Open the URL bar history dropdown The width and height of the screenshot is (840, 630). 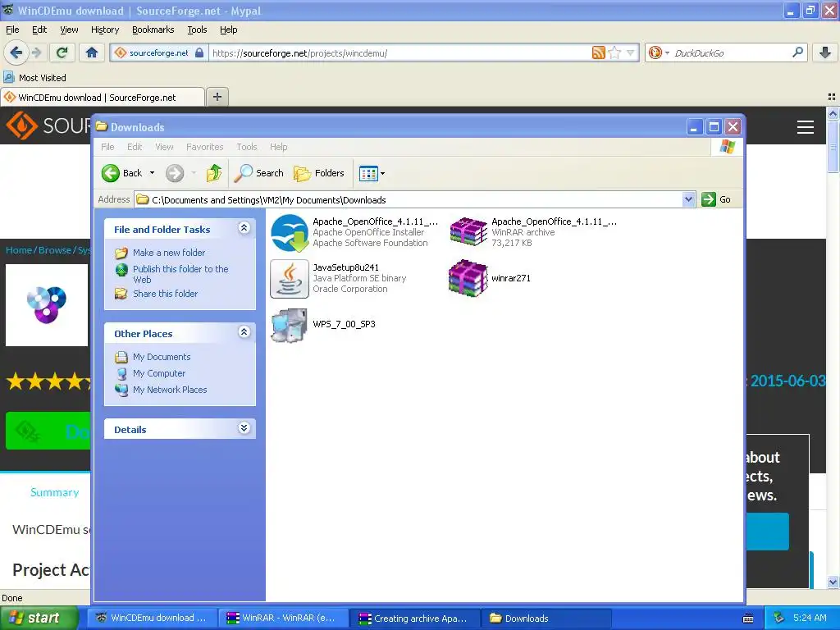pos(631,52)
